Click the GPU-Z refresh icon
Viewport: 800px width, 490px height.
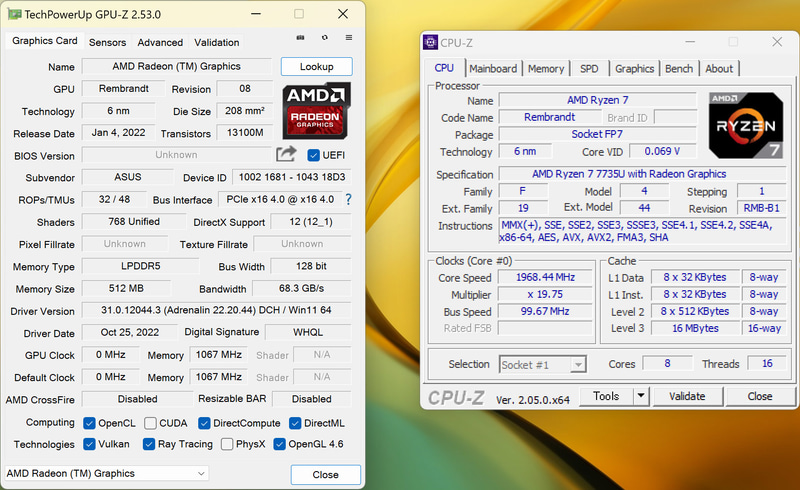324,38
